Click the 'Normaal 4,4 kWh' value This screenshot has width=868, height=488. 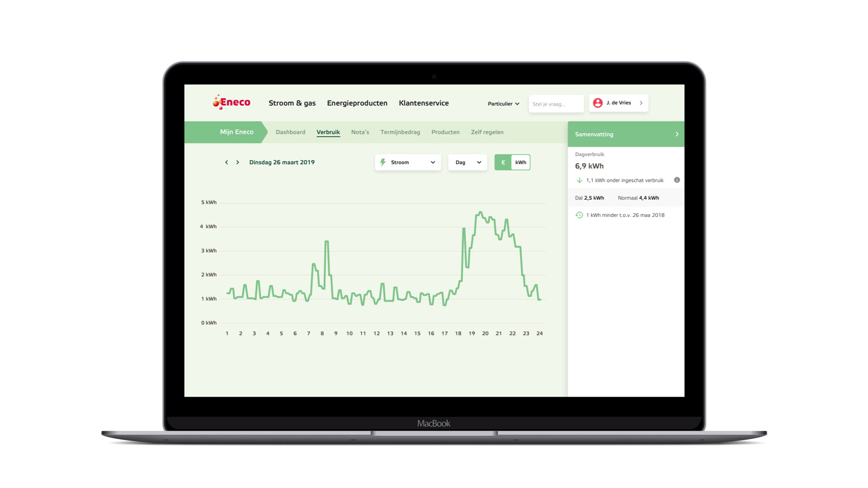[638, 198]
